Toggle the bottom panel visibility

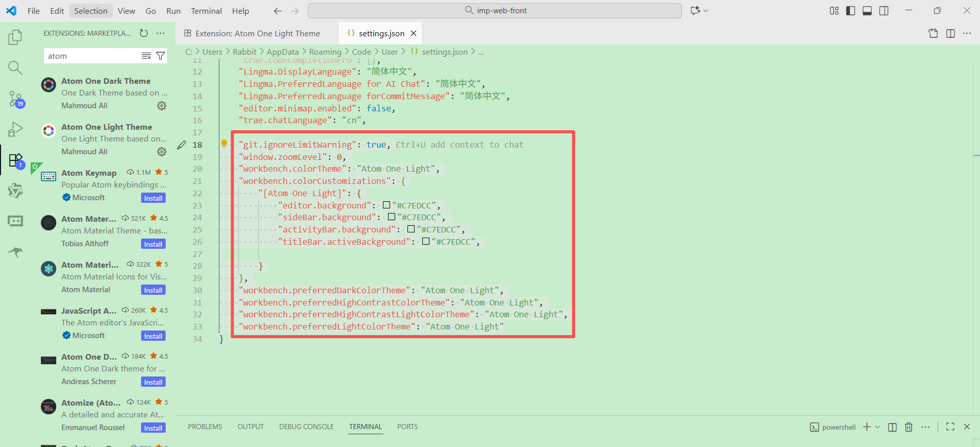click(x=867, y=11)
